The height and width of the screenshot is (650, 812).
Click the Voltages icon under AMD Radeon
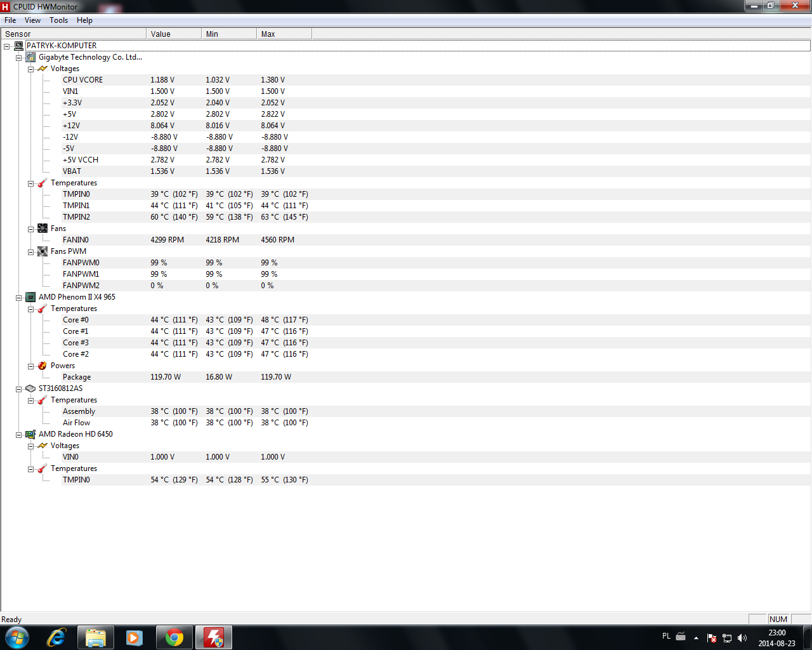point(43,446)
